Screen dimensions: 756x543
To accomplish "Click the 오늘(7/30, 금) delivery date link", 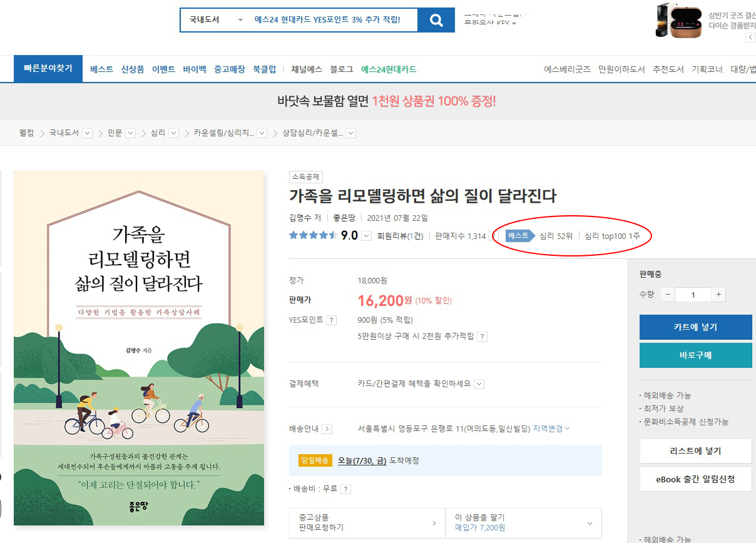I will [x=362, y=460].
